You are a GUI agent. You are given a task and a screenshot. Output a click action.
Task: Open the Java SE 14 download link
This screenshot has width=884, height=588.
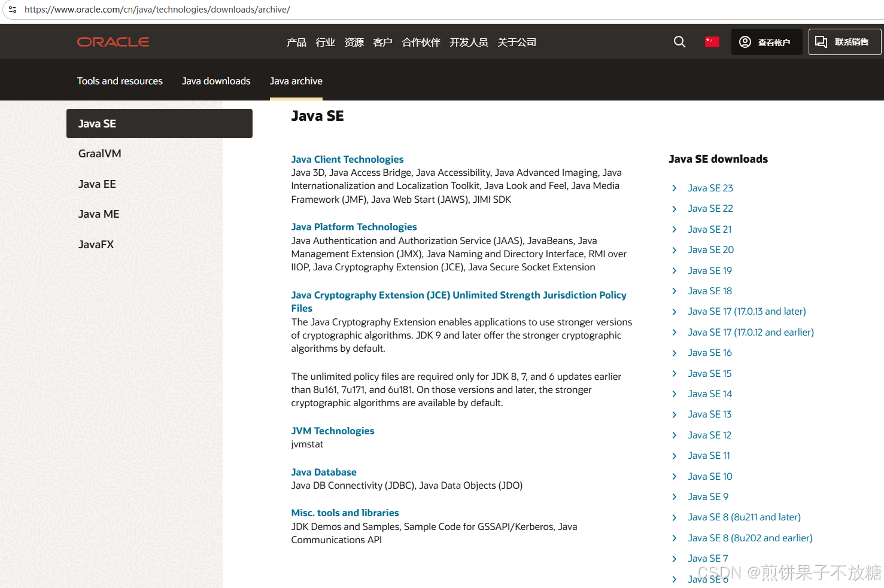click(710, 394)
